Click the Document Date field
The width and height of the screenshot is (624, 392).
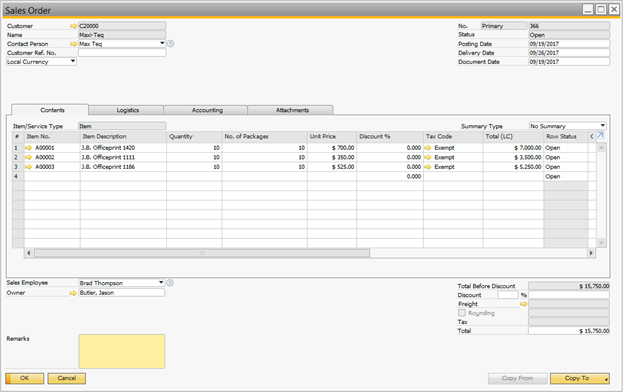click(x=569, y=62)
